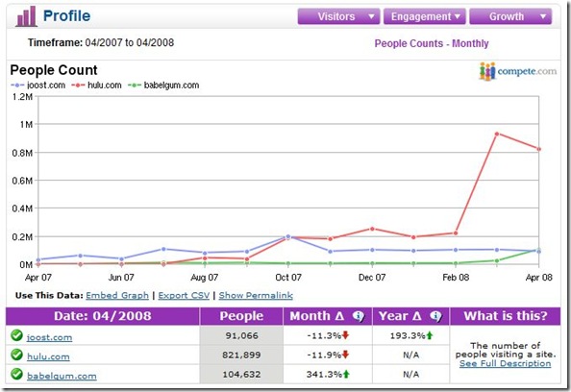Click the Export CSV link
The height and width of the screenshot is (392, 571).
[x=184, y=296]
